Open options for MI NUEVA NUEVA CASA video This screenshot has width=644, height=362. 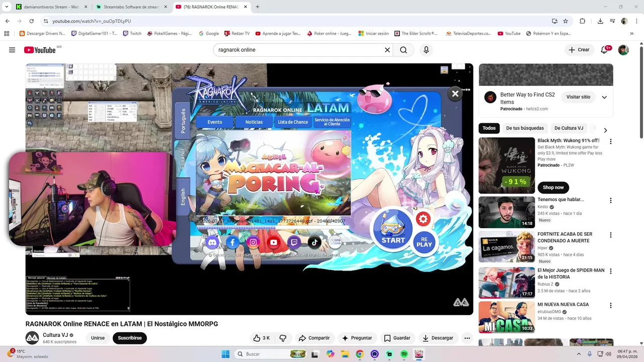[611, 305]
